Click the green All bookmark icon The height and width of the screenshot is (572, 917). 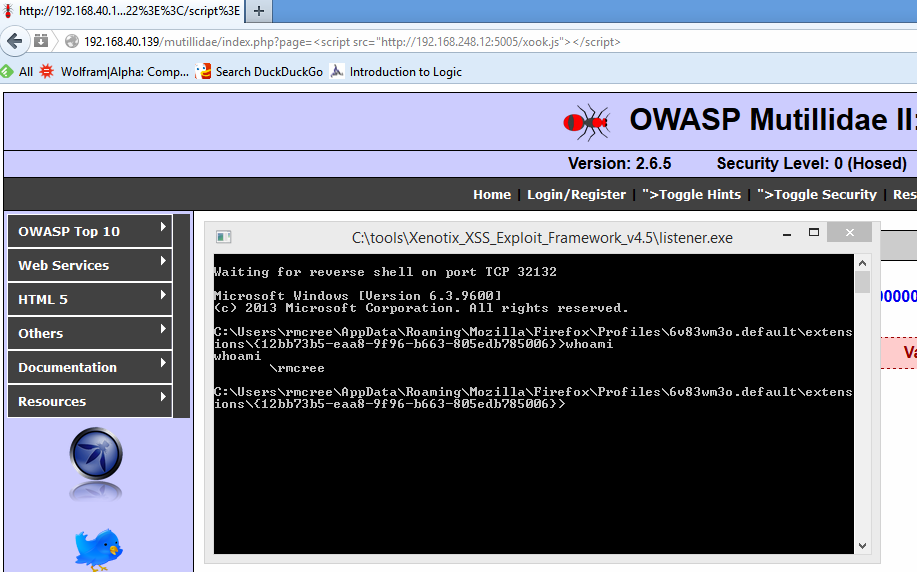6,71
